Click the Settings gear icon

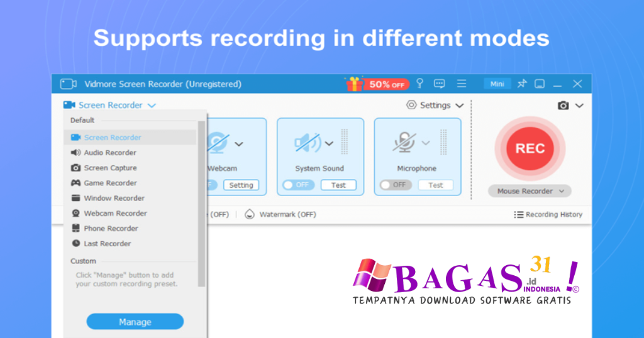coord(411,105)
